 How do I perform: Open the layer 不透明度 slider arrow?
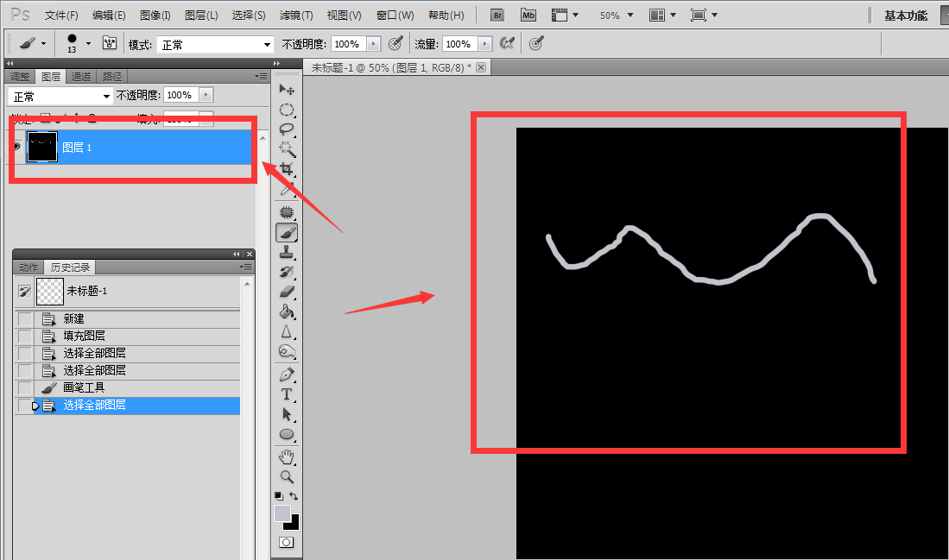(x=206, y=95)
